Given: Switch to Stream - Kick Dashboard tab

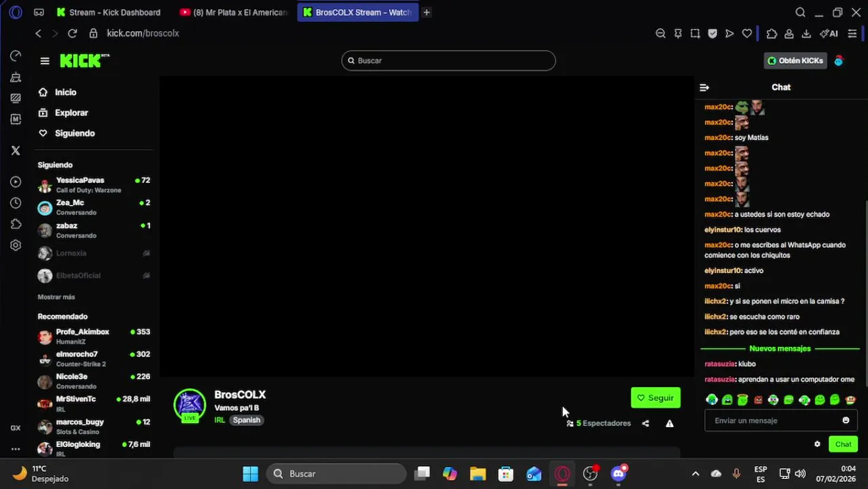Looking at the screenshot, I should [x=109, y=12].
